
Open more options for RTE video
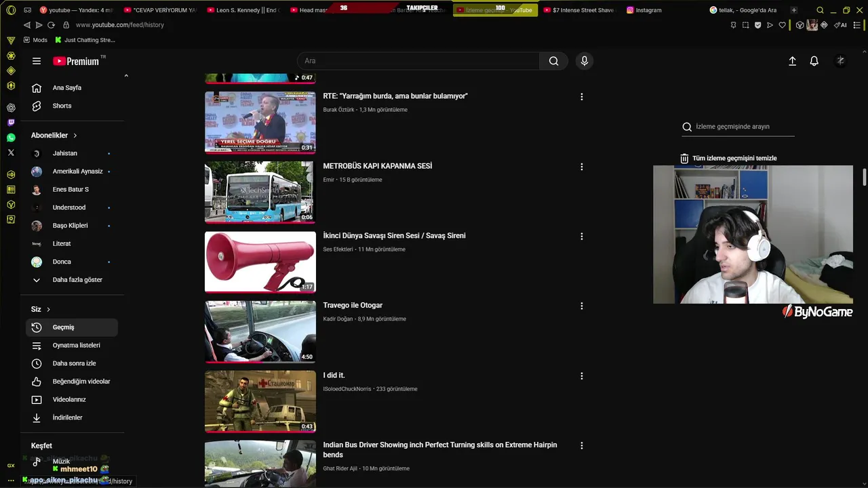pos(581,97)
